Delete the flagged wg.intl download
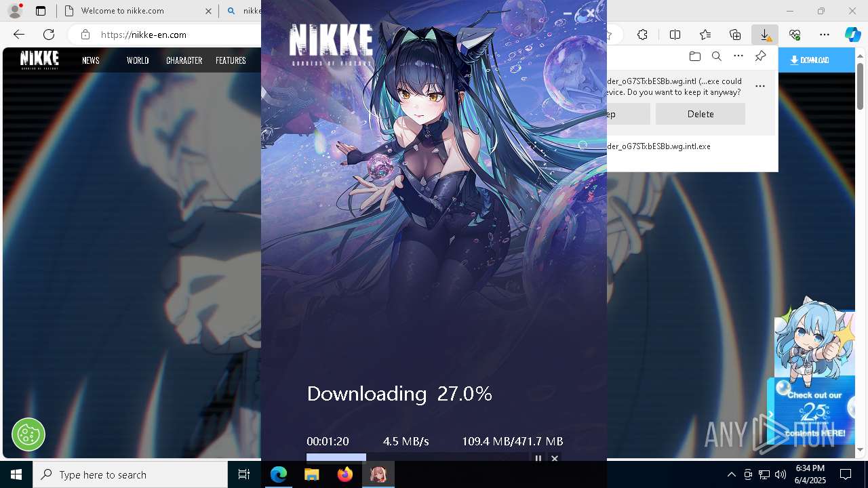 point(701,114)
